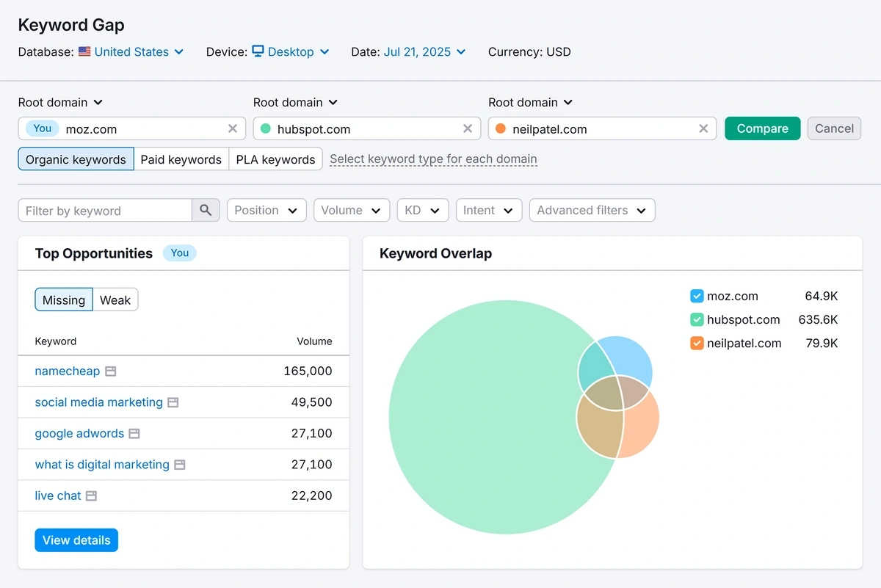Click the Filter by keyword input

coord(105,211)
